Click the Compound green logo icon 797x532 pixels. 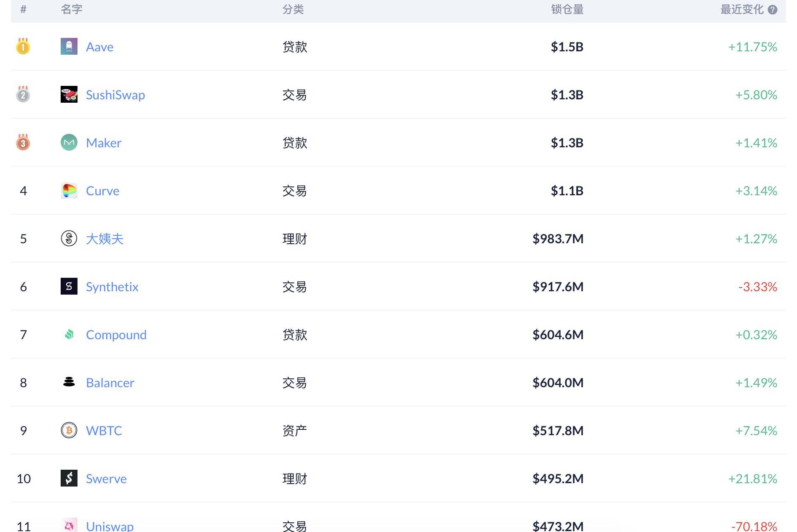click(69, 335)
